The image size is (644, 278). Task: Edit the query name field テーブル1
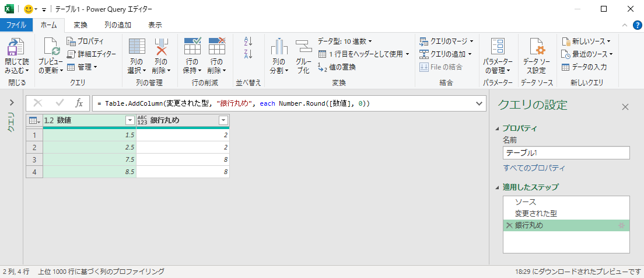coord(566,152)
